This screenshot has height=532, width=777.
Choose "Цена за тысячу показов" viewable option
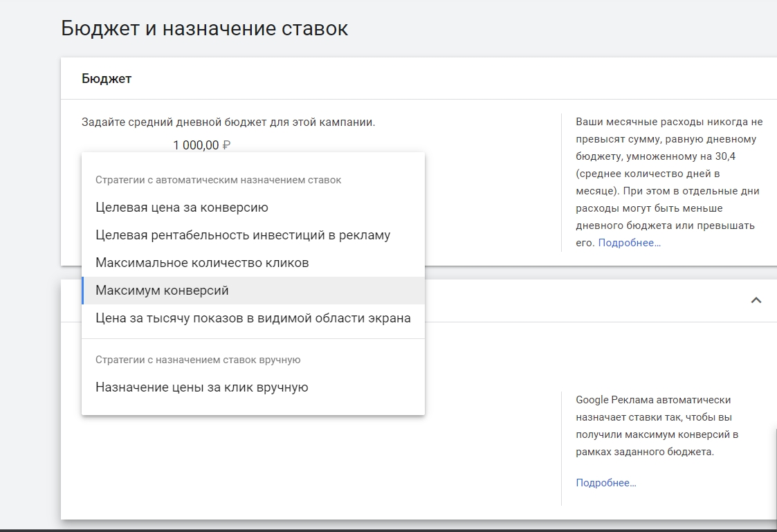[x=253, y=318]
